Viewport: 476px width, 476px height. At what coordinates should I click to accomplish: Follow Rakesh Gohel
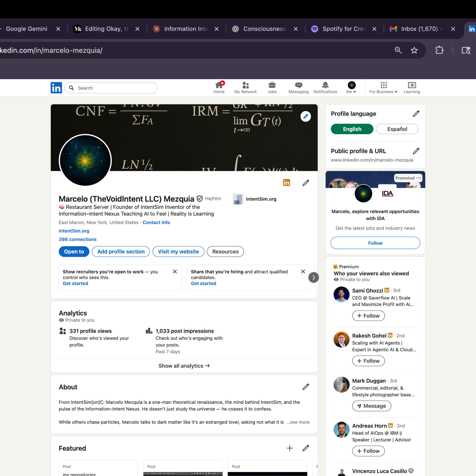coord(368,361)
